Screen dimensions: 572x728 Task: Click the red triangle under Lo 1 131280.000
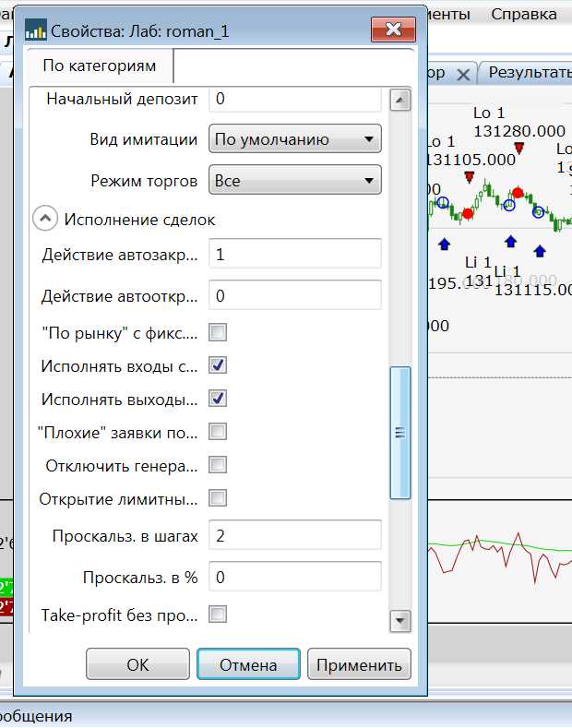pyautogui.click(x=519, y=149)
